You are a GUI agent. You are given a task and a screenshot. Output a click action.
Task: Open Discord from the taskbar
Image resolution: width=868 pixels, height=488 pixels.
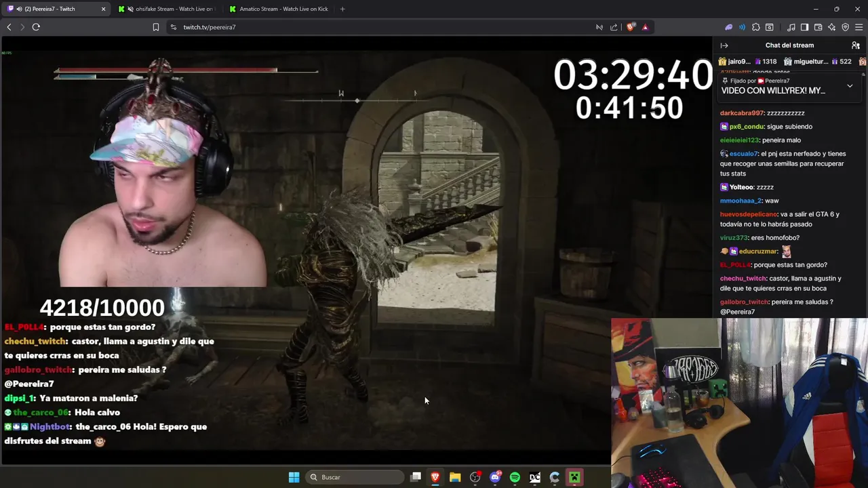[495, 477]
